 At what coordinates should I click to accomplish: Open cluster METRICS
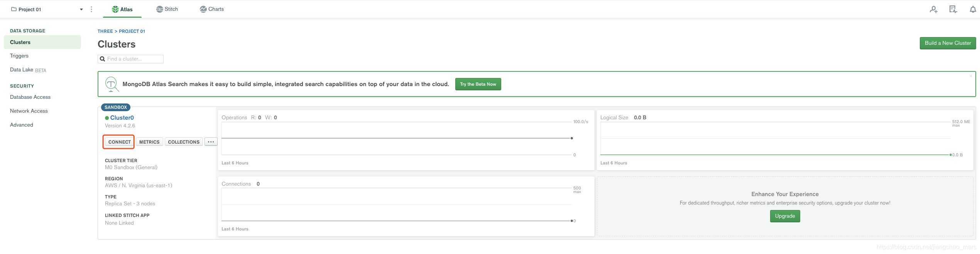pos(149,142)
